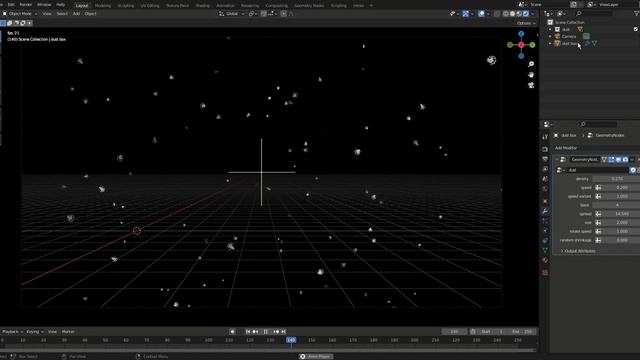The height and width of the screenshot is (360, 640).
Task: Open the Keying dropdown in timeline
Action: [x=35, y=332]
